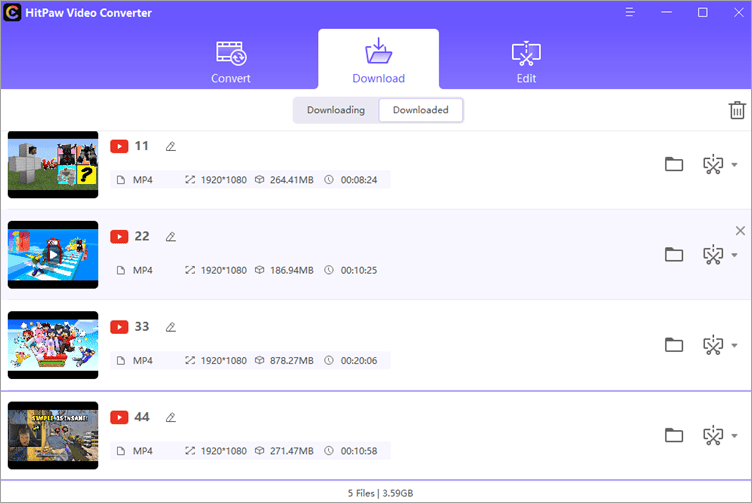Open the Edit tab
Screen dimensions: 752x503
pyautogui.click(x=526, y=60)
